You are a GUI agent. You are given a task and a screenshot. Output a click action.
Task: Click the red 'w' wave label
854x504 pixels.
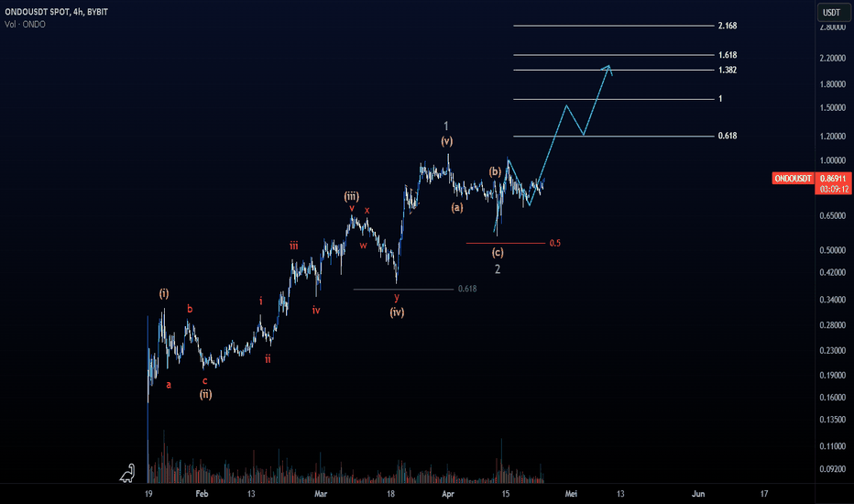tap(363, 246)
